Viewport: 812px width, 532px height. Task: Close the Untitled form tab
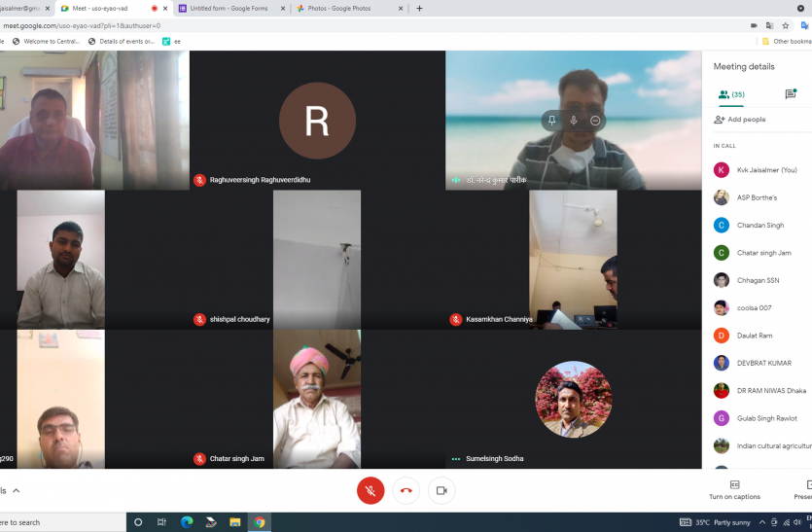pyautogui.click(x=283, y=9)
